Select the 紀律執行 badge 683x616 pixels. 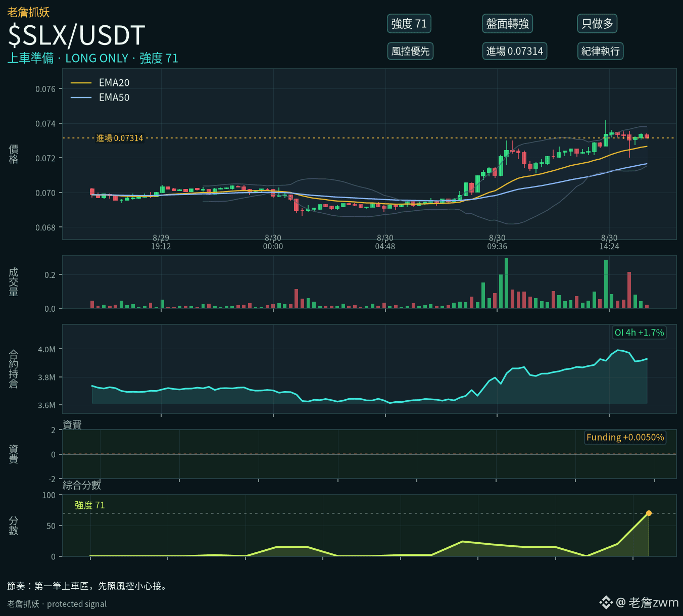click(x=601, y=51)
